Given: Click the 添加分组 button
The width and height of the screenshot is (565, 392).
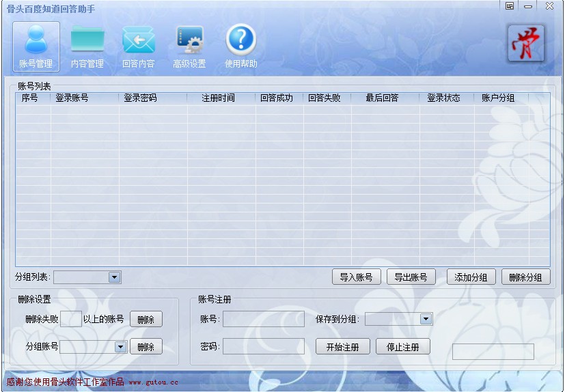Looking at the screenshot, I should pos(471,277).
